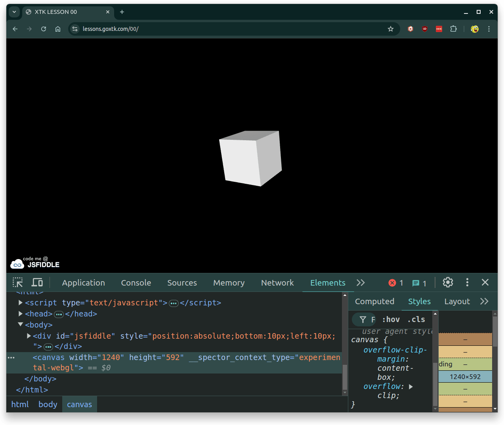
Task: Click ellipsis inside script tag
Action: [174, 303]
